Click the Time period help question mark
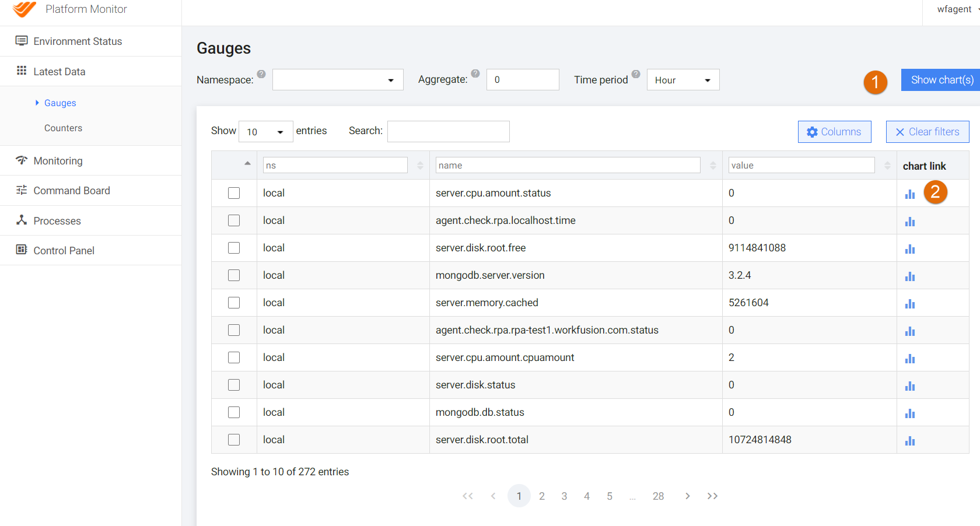The image size is (980, 526). coord(636,74)
